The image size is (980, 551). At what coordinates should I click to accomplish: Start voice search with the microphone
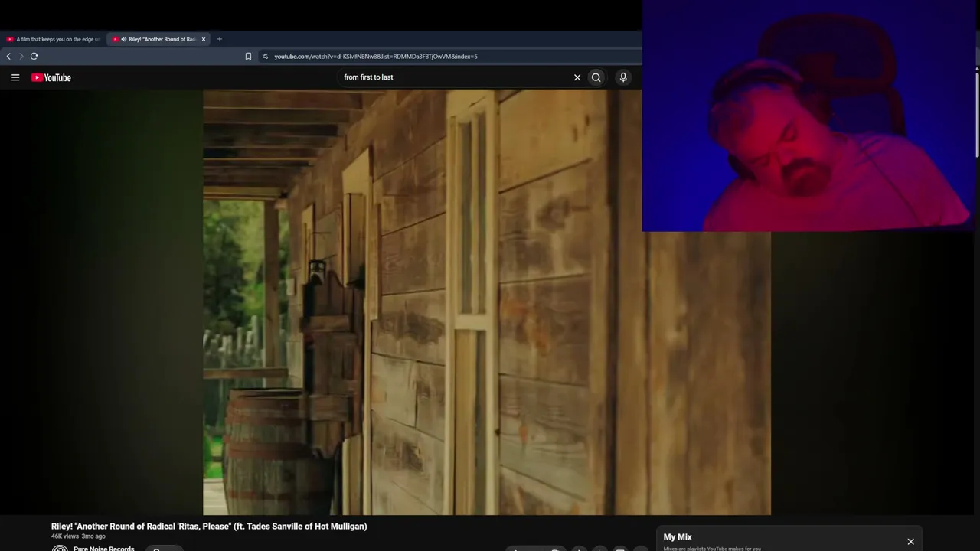click(x=623, y=77)
